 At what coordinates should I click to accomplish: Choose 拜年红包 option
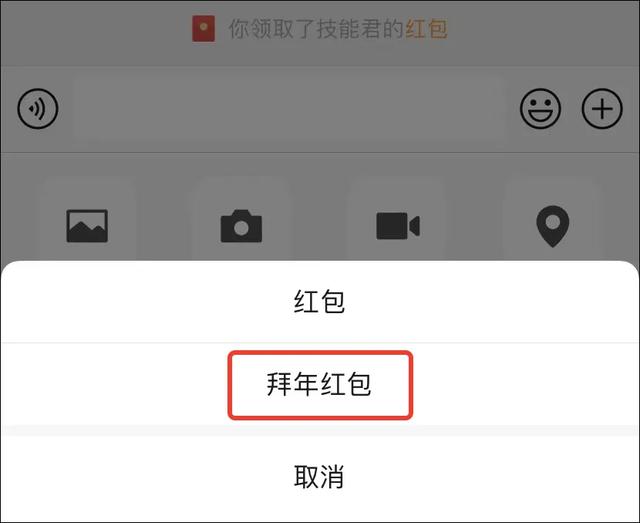point(320,385)
